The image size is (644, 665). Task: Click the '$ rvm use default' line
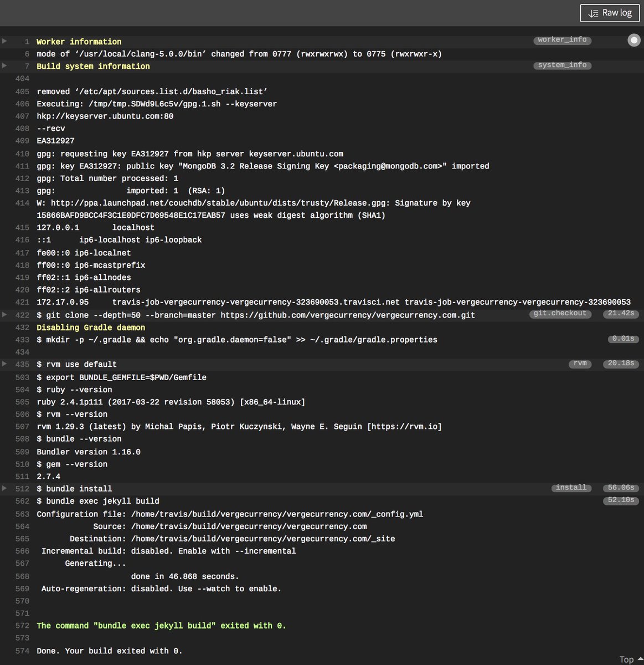[76, 364]
